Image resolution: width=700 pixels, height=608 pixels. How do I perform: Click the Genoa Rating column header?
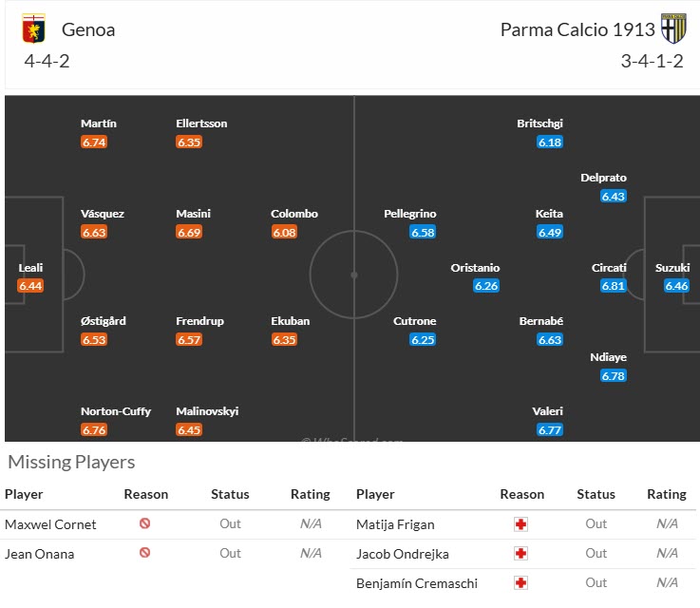310,494
